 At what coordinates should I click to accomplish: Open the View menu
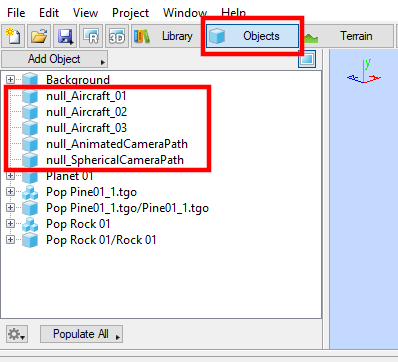point(86,13)
